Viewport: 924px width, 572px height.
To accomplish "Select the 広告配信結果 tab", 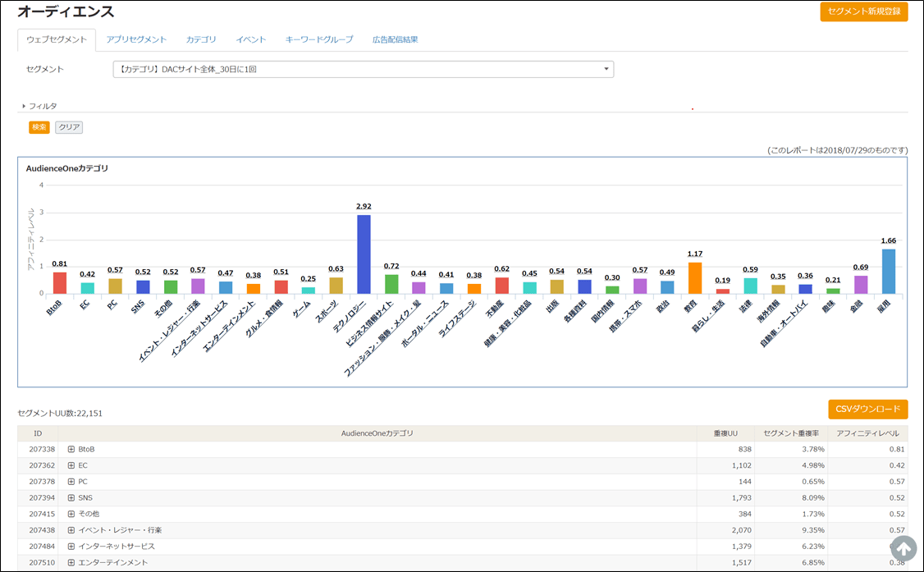I will [x=395, y=39].
